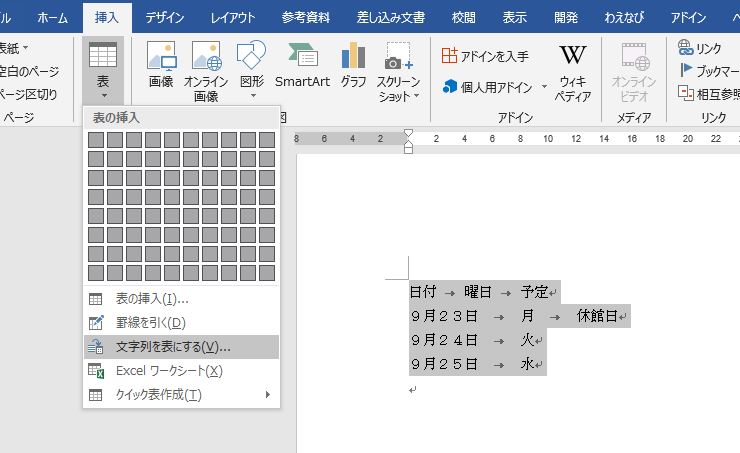Click the Excel worksheet icon
The height and width of the screenshot is (453, 740).
(x=96, y=371)
